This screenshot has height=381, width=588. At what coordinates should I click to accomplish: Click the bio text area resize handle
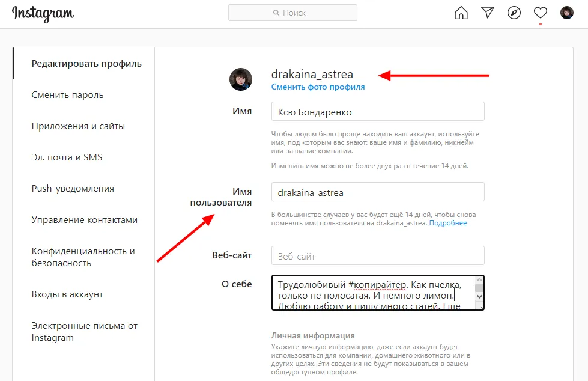[x=480, y=306]
